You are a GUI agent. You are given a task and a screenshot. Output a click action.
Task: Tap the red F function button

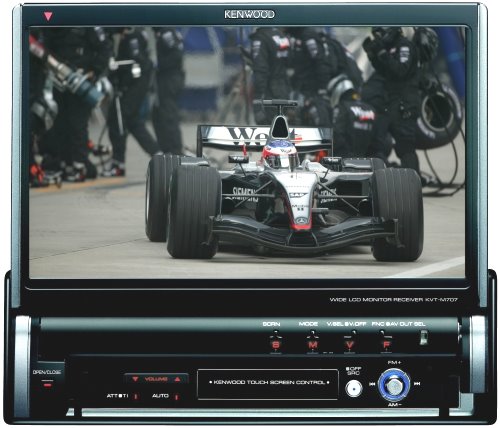[386, 345]
